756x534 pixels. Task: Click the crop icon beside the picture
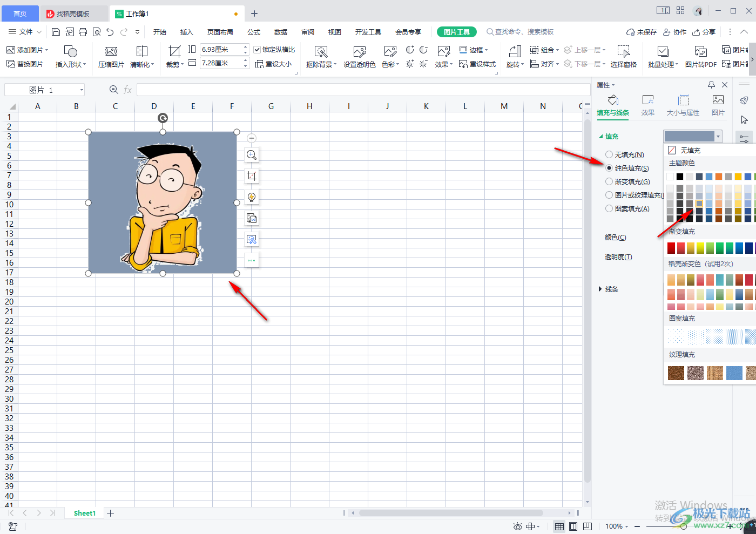(x=252, y=176)
